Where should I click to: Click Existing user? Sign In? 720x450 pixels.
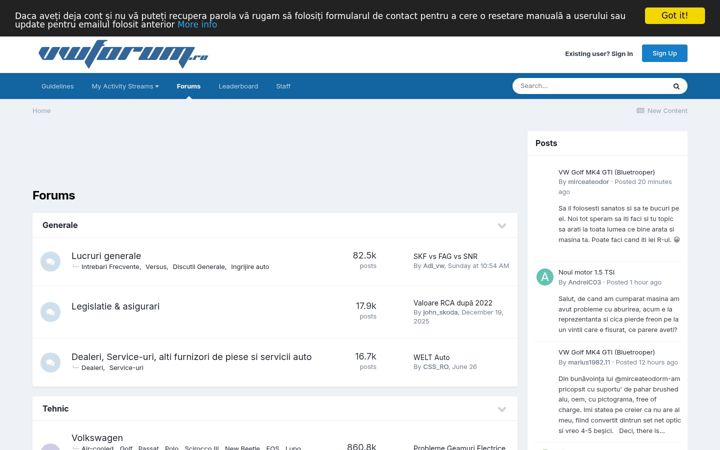pos(599,54)
